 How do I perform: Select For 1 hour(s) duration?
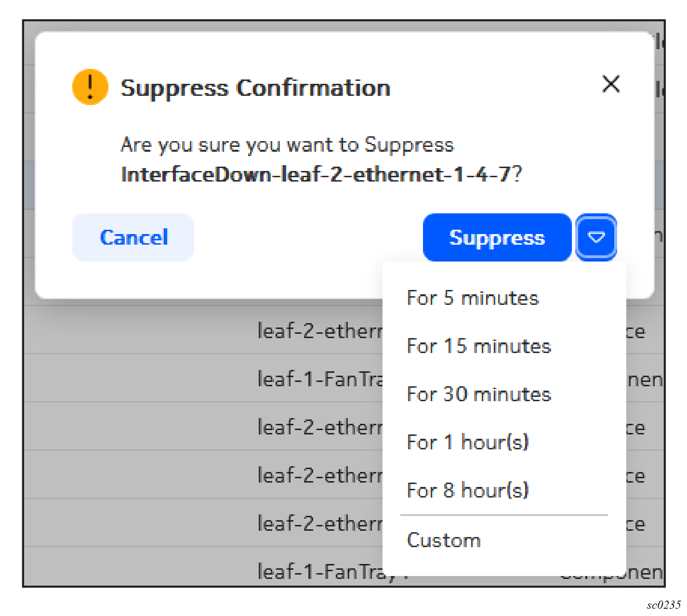(468, 442)
